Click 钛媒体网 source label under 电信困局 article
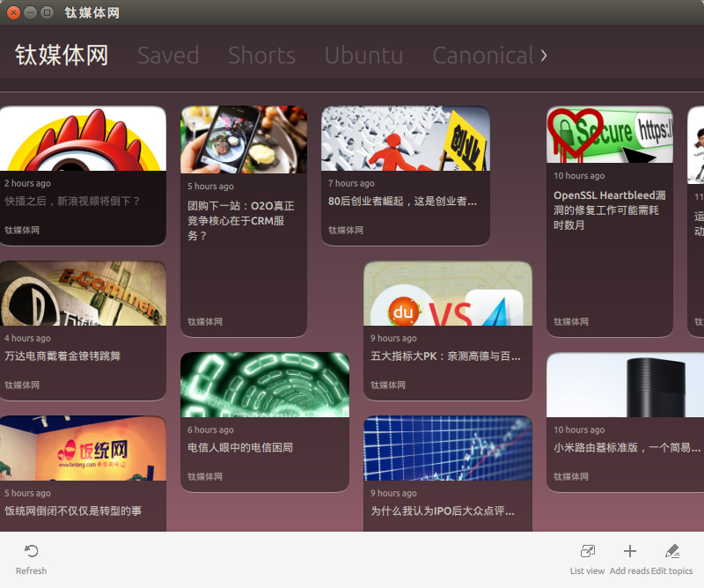704x588 pixels. click(205, 476)
